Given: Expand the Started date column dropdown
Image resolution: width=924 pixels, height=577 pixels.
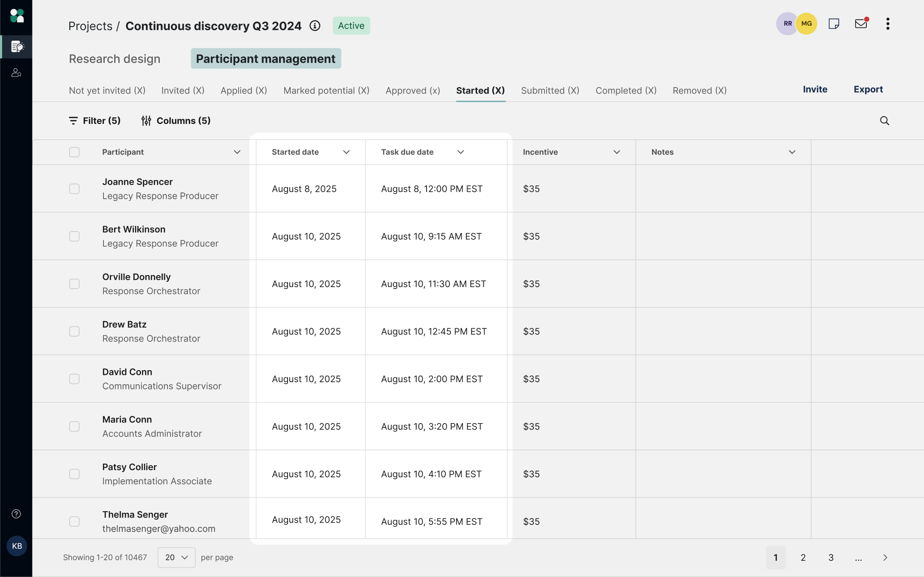Looking at the screenshot, I should click(x=346, y=152).
